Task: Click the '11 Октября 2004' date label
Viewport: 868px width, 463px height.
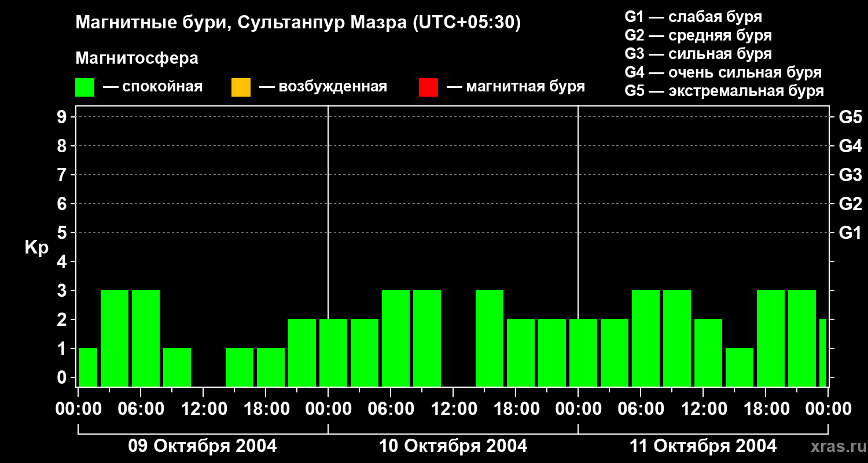Action: (x=703, y=446)
